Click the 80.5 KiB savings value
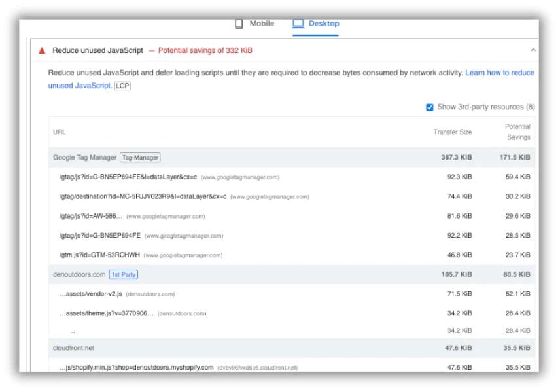 pyautogui.click(x=517, y=274)
